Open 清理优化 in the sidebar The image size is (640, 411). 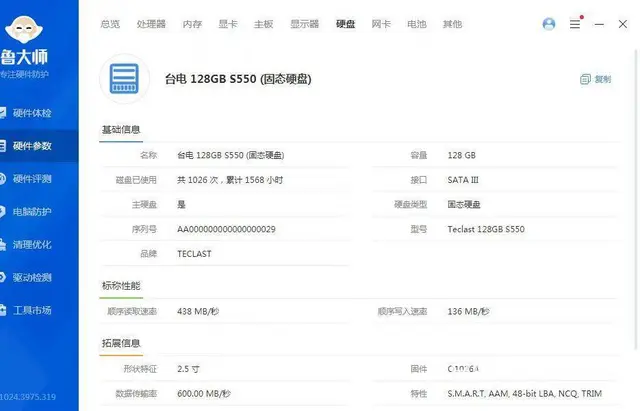click(32, 245)
